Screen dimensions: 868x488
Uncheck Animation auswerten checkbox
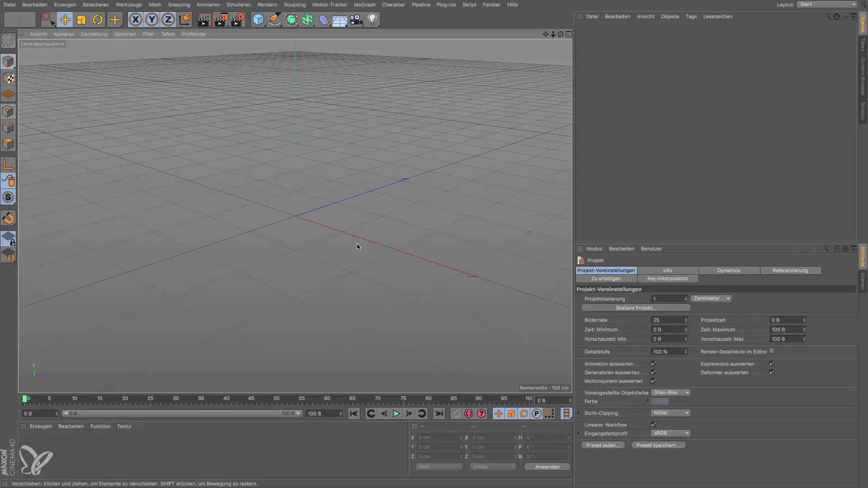[x=653, y=364]
